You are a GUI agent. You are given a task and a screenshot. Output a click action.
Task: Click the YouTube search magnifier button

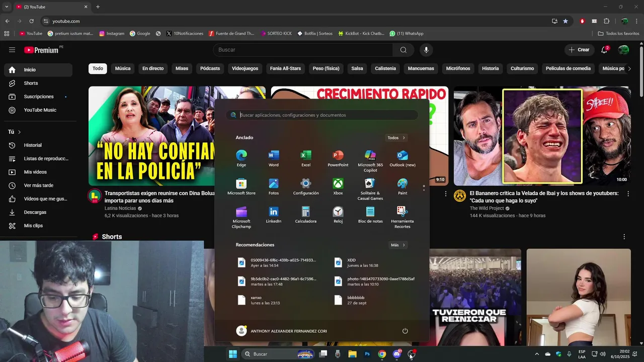point(404,50)
